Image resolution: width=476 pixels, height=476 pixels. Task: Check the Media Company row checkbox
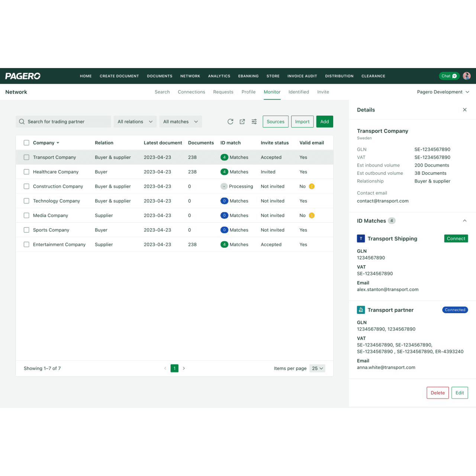coord(26,215)
